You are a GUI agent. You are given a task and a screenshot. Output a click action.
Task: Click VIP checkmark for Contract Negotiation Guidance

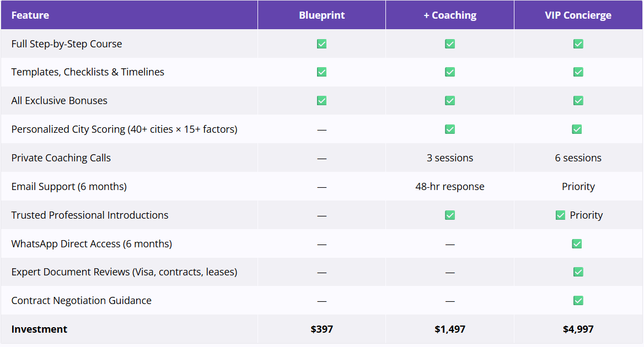pos(578,301)
